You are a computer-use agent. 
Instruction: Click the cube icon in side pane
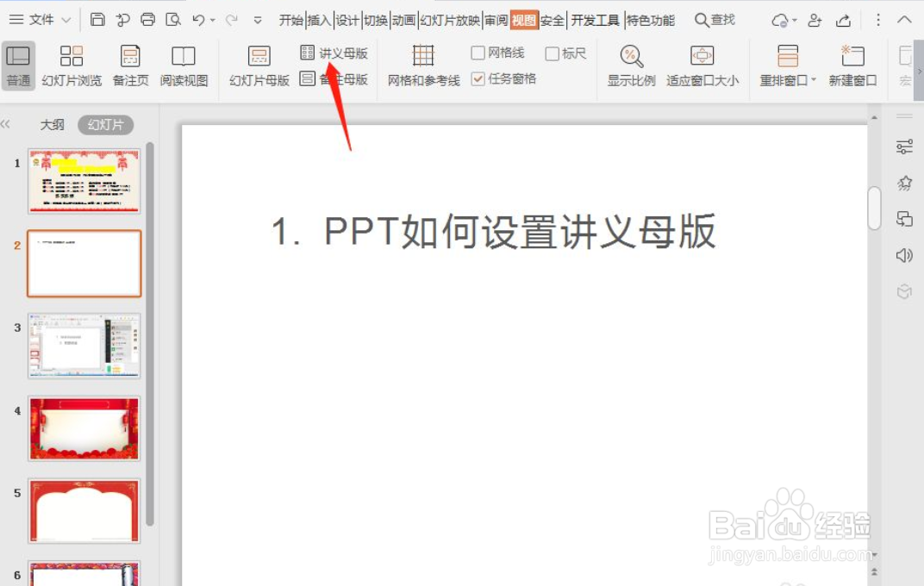pos(904,291)
